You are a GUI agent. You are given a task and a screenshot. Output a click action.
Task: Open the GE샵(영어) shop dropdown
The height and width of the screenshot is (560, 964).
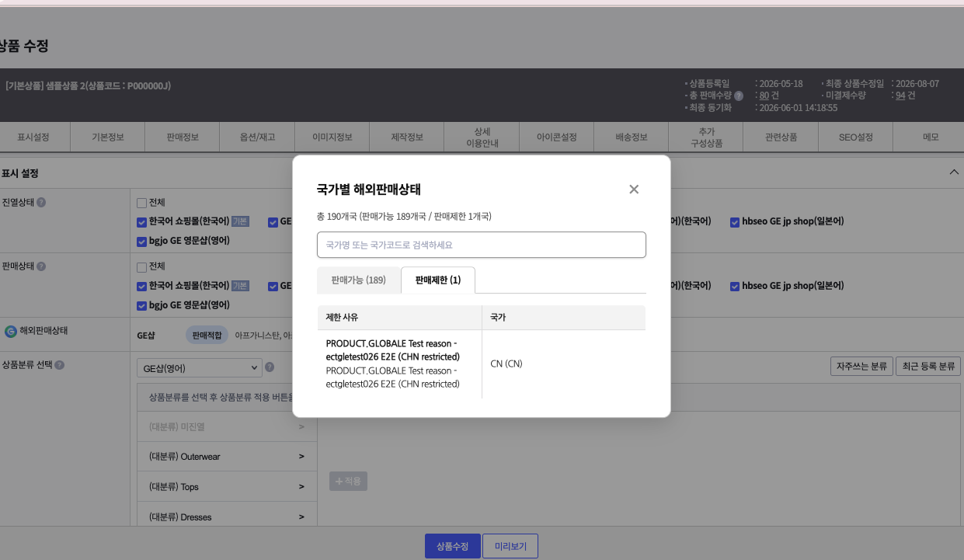click(x=199, y=367)
